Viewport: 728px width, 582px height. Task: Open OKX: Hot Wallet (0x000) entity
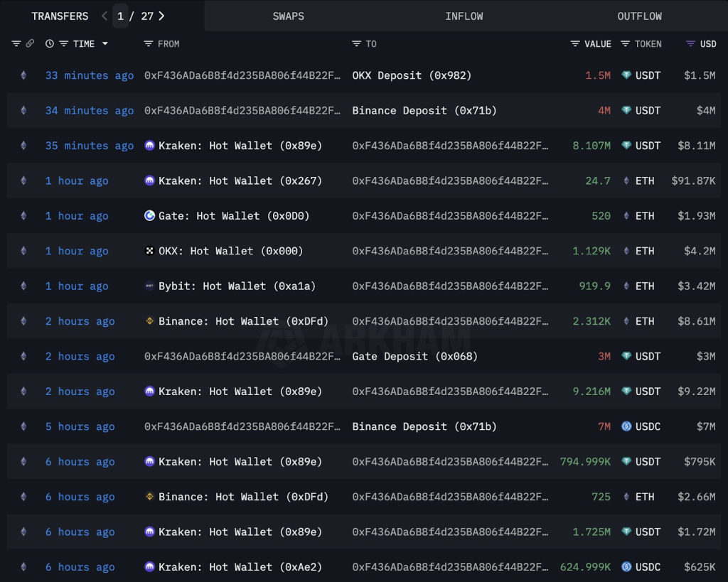tap(231, 251)
